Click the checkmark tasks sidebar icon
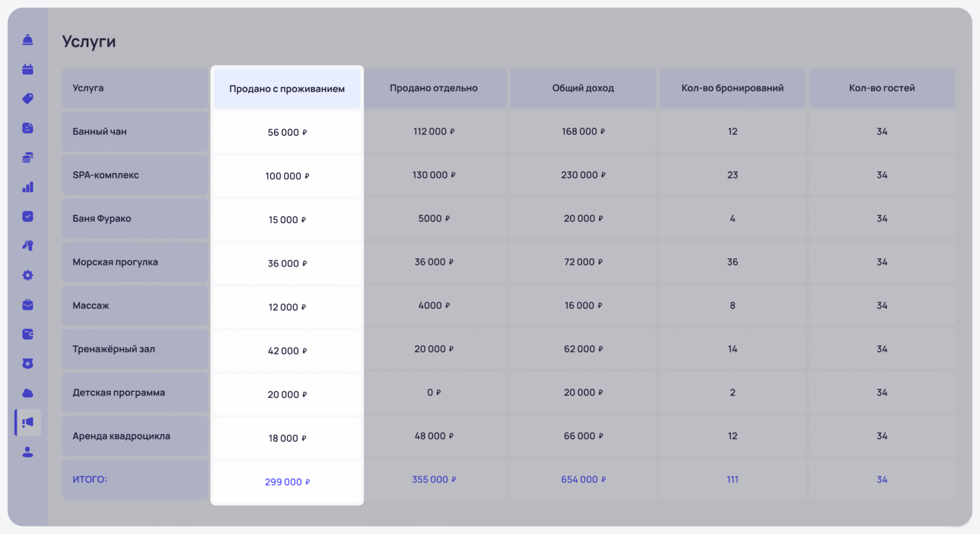 click(x=28, y=216)
